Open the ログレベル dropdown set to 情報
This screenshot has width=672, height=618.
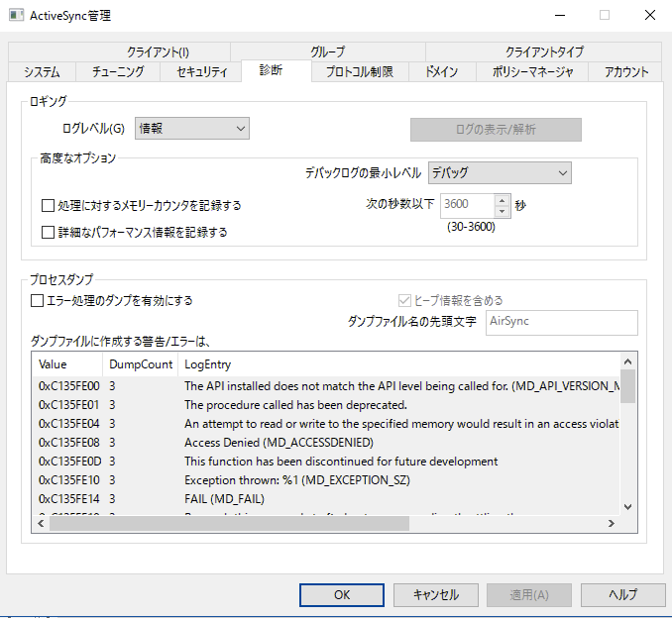191,128
